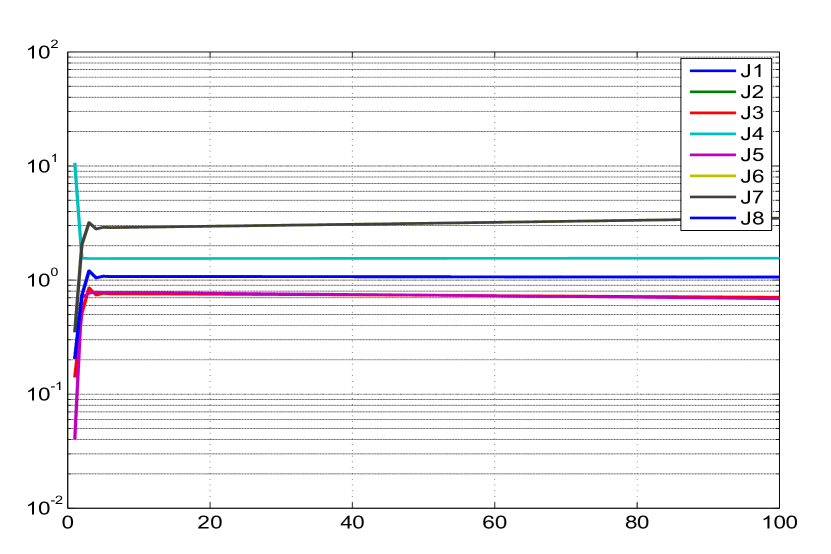Image resolution: width=831 pixels, height=554 pixels.
Task: Click the x-axis tick label 80
Action: tap(636, 522)
